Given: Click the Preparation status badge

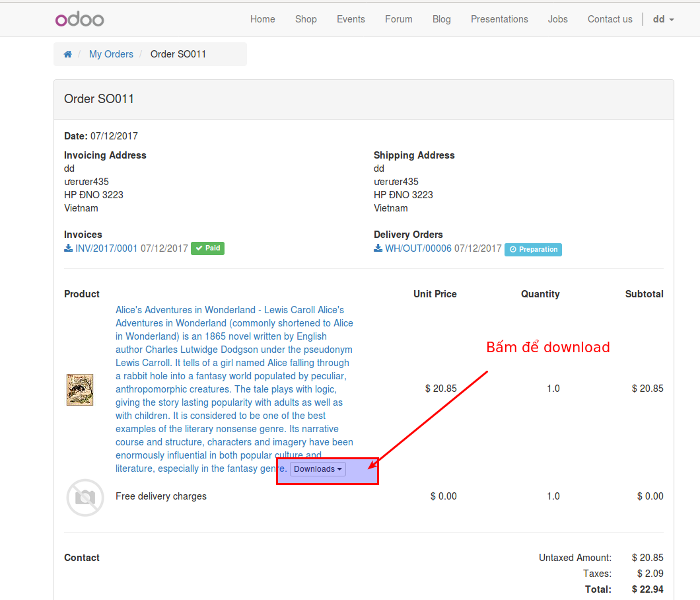Looking at the screenshot, I should (x=533, y=249).
